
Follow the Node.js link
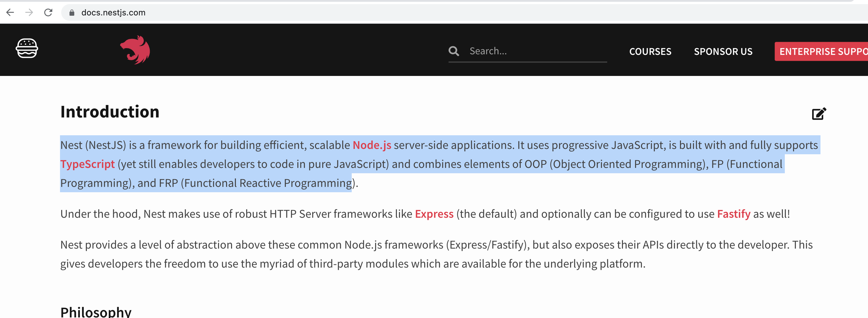(372, 145)
